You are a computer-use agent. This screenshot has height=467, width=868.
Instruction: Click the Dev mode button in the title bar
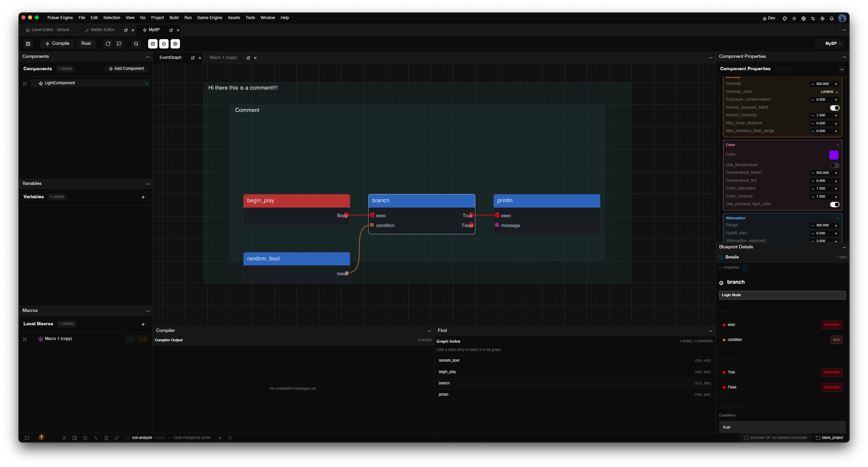pyautogui.click(x=769, y=18)
